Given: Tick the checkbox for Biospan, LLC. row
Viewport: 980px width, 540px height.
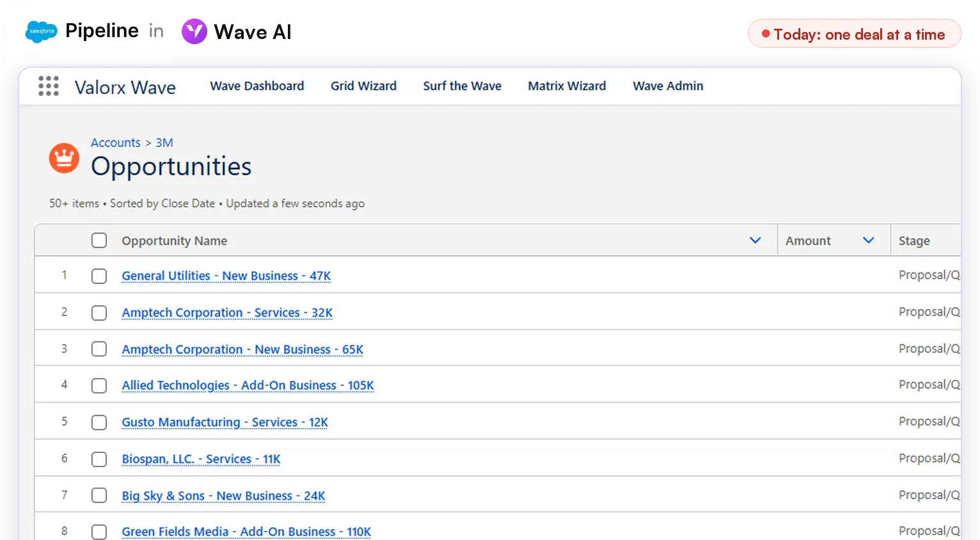Looking at the screenshot, I should click(x=99, y=459).
